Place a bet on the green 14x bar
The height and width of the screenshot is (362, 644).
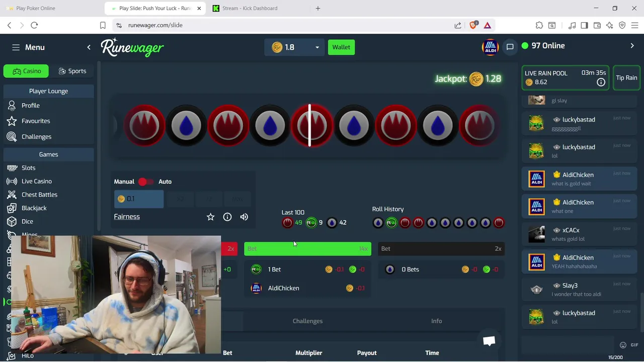307,249
